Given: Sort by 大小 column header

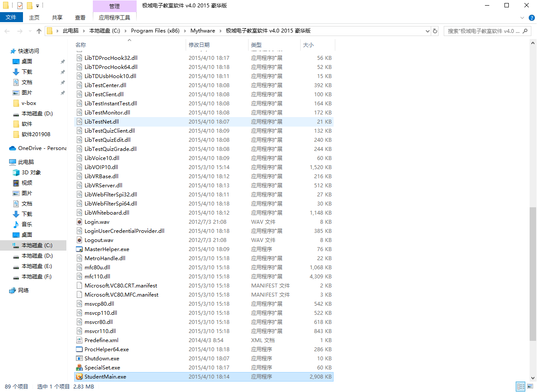Looking at the screenshot, I should pos(308,45).
